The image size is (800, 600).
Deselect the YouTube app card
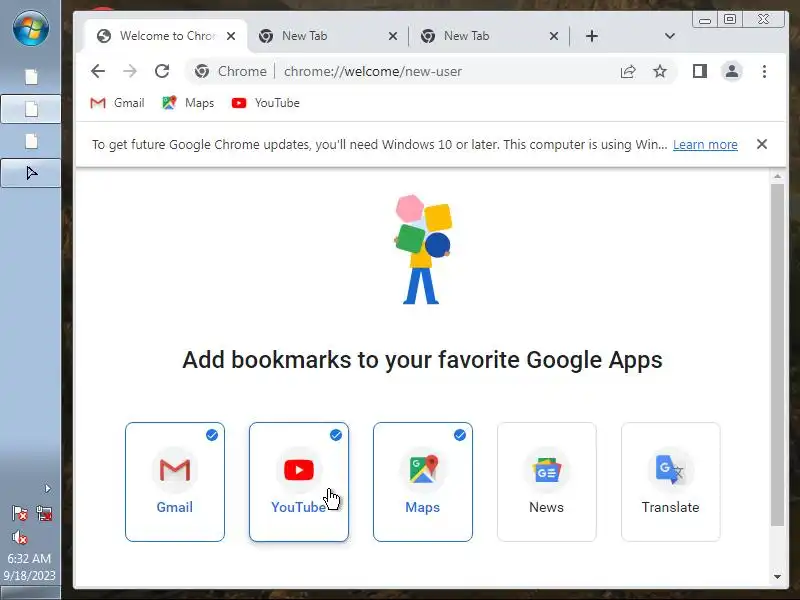click(298, 482)
